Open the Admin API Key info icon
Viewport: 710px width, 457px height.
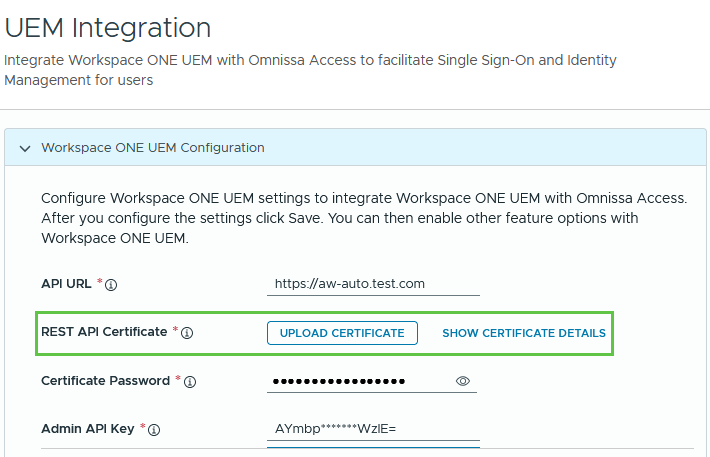(154, 430)
